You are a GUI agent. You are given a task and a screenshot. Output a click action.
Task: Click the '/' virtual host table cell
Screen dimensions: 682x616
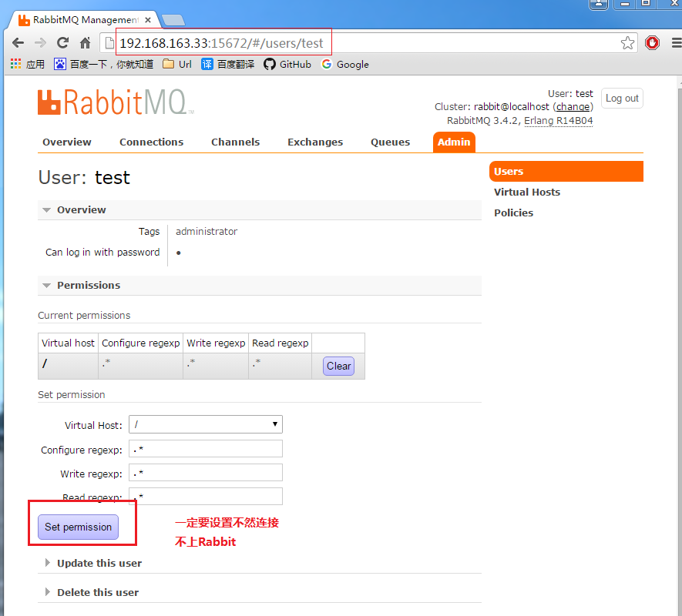pos(69,366)
